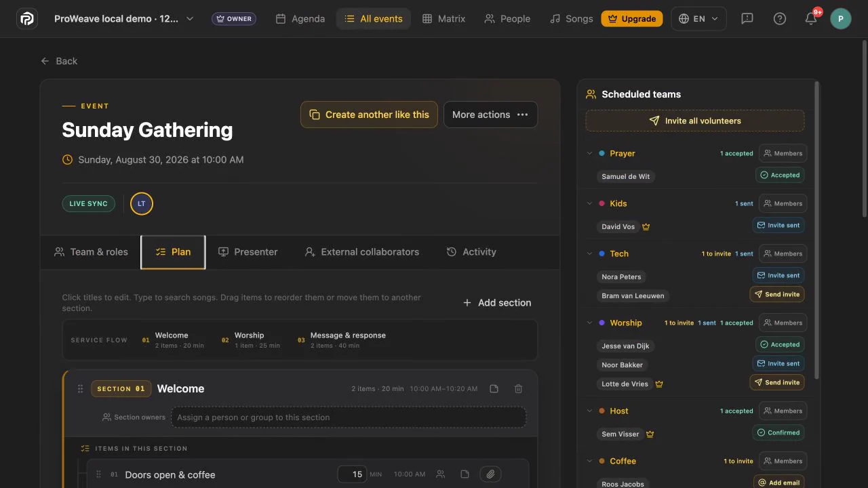This screenshot has height=488, width=868.
Task: Collapse the Worship team chevron
Action: click(x=589, y=323)
